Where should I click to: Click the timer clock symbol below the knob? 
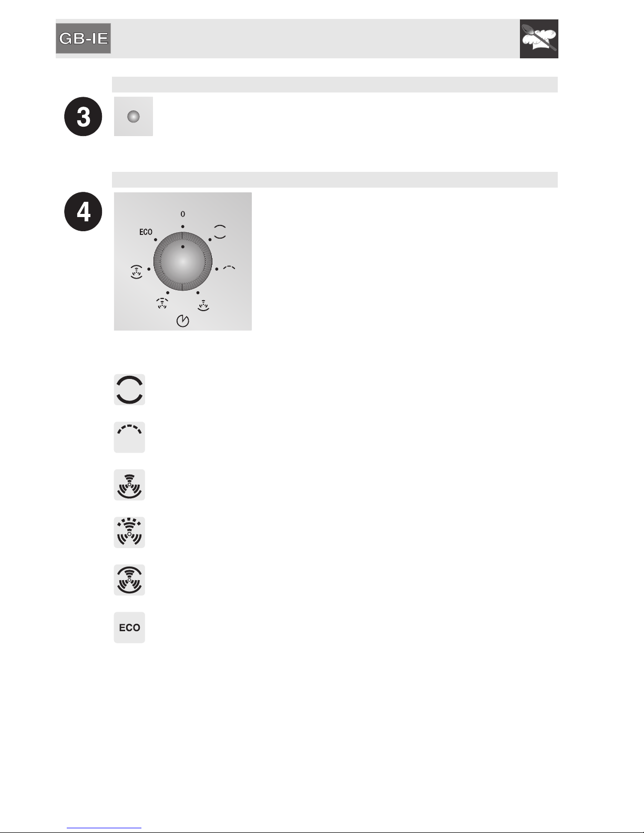tap(182, 321)
